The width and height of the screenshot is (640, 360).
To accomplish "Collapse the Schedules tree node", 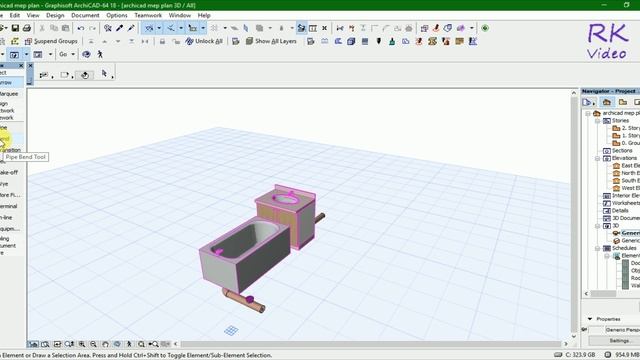I will click(x=597, y=248).
